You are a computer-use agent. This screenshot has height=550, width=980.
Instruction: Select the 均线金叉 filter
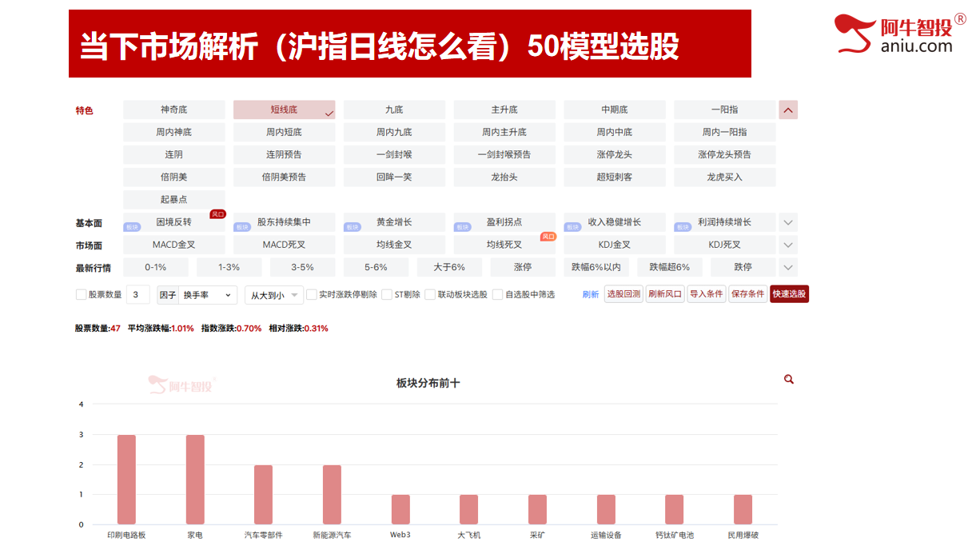point(394,245)
